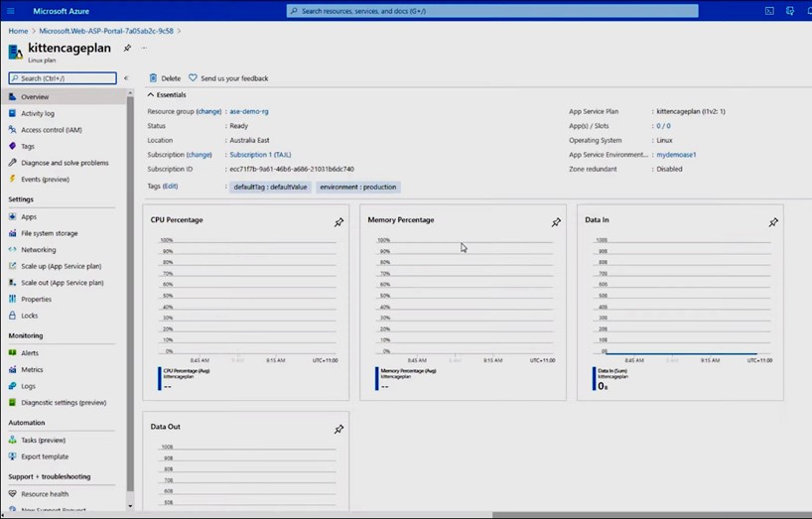Screen dimensions: 812x519
Task: Click change next to Subscription
Action: [200, 155]
